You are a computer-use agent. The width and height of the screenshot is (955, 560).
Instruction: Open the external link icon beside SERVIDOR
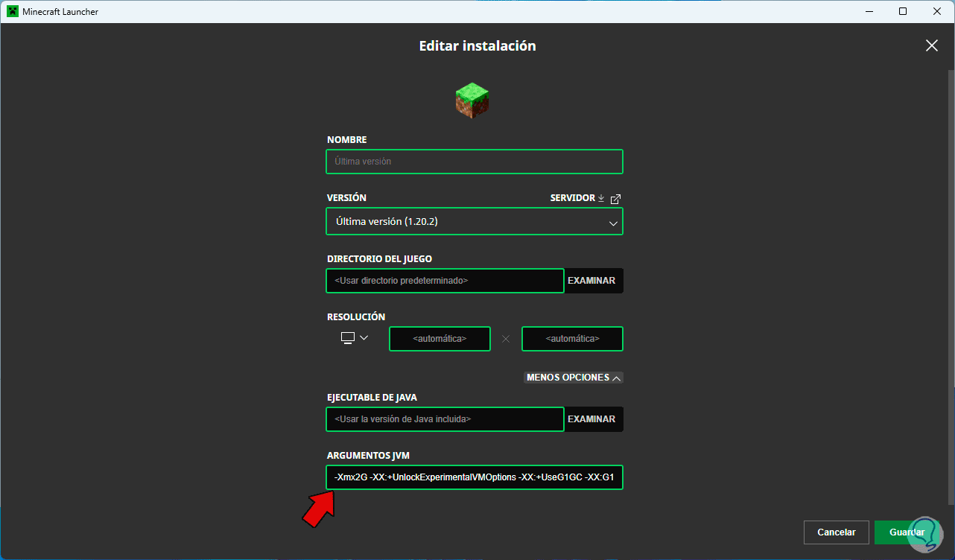pos(615,199)
